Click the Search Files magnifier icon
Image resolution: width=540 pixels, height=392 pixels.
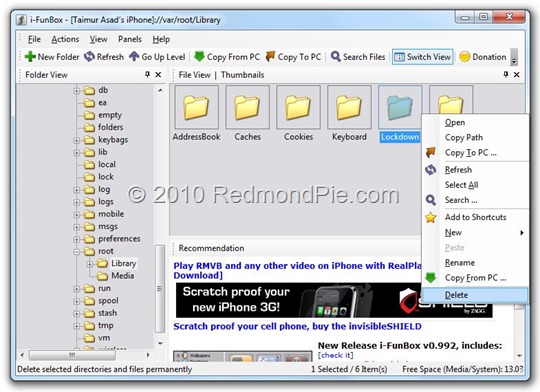pyautogui.click(x=335, y=56)
